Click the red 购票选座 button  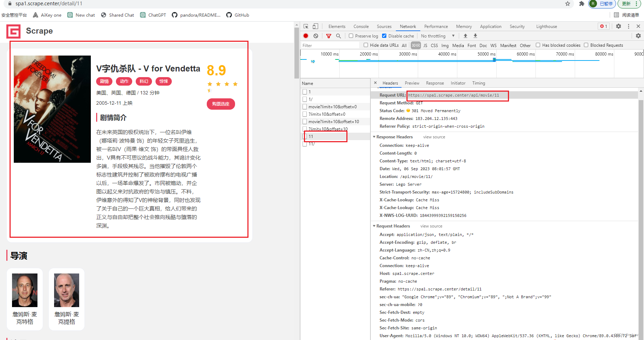click(221, 104)
